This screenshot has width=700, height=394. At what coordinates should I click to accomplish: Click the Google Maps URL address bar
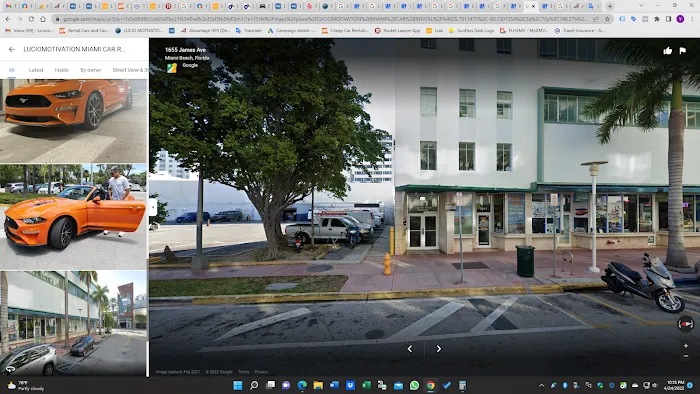(x=325, y=19)
